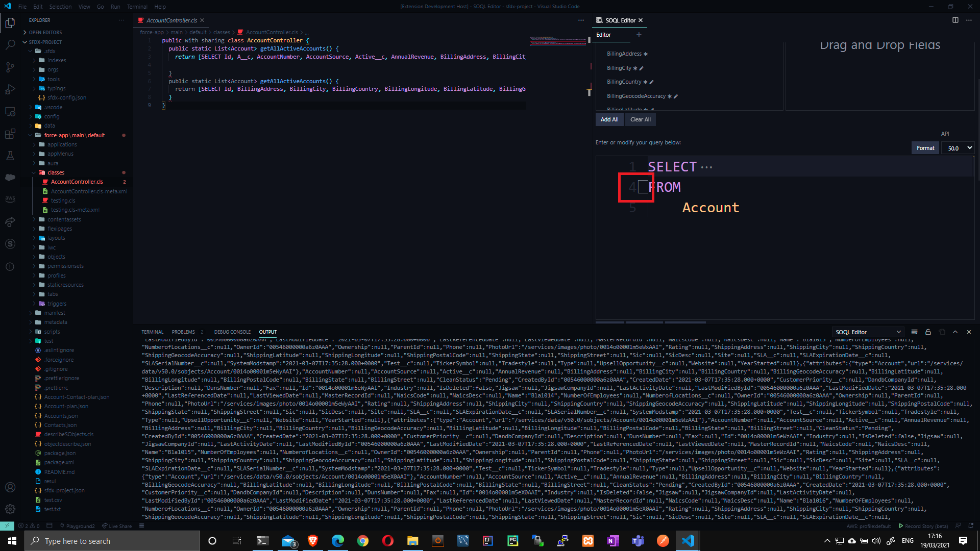The height and width of the screenshot is (551, 980).
Task: Clear the output panel contents
Action: [914, 332]
